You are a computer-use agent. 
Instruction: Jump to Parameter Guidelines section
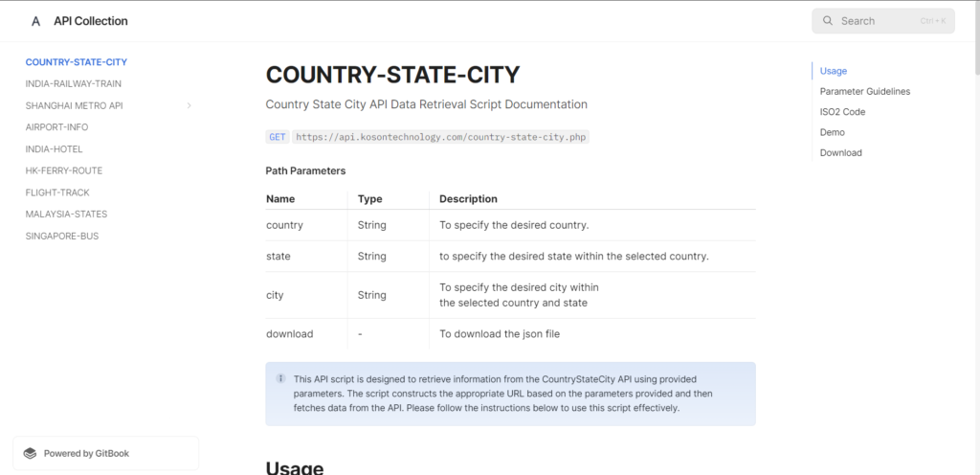coord(865,91)
